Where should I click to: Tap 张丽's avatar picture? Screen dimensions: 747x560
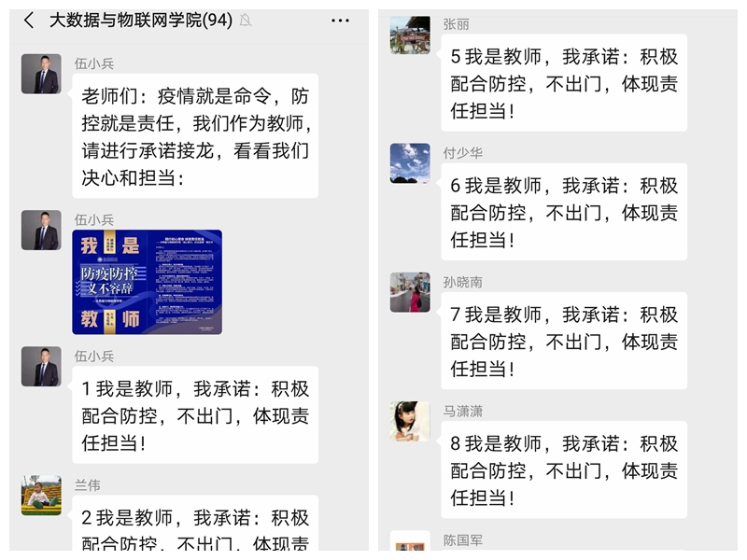(410, 35)
